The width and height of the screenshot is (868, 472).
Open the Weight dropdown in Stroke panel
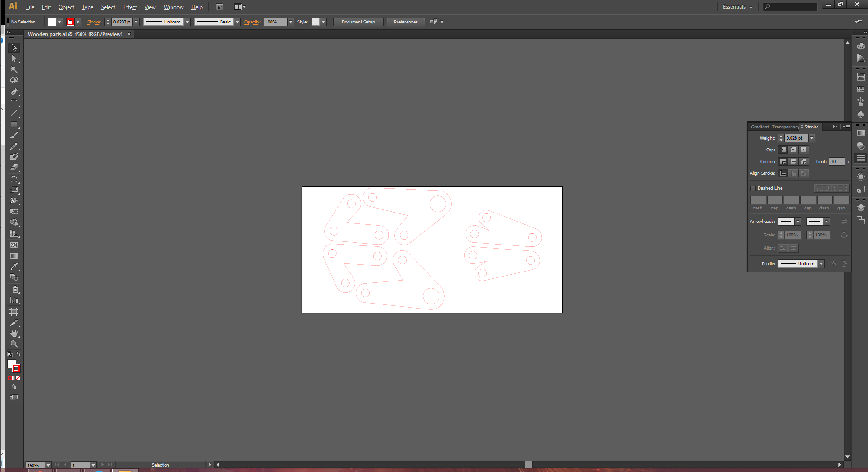[812, 138]
